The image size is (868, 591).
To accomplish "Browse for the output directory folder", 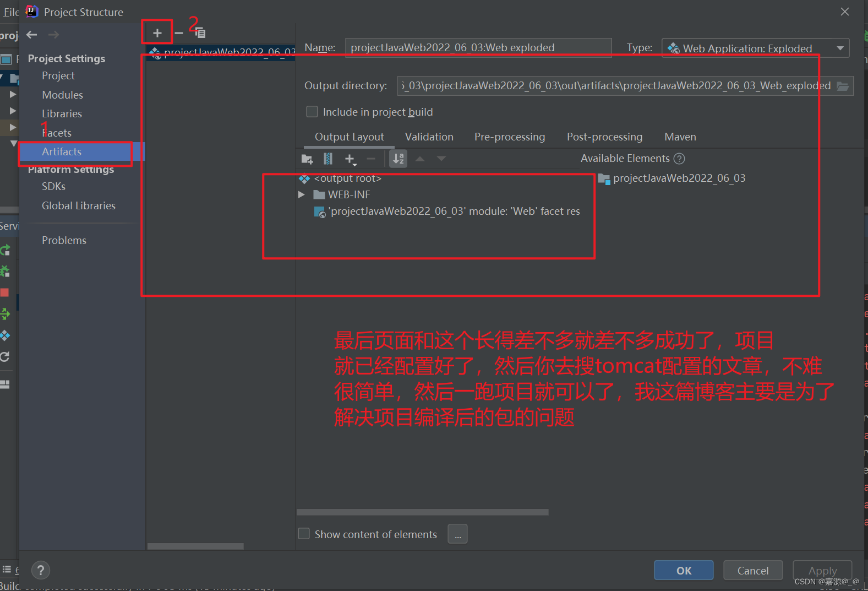I will 843,86.
